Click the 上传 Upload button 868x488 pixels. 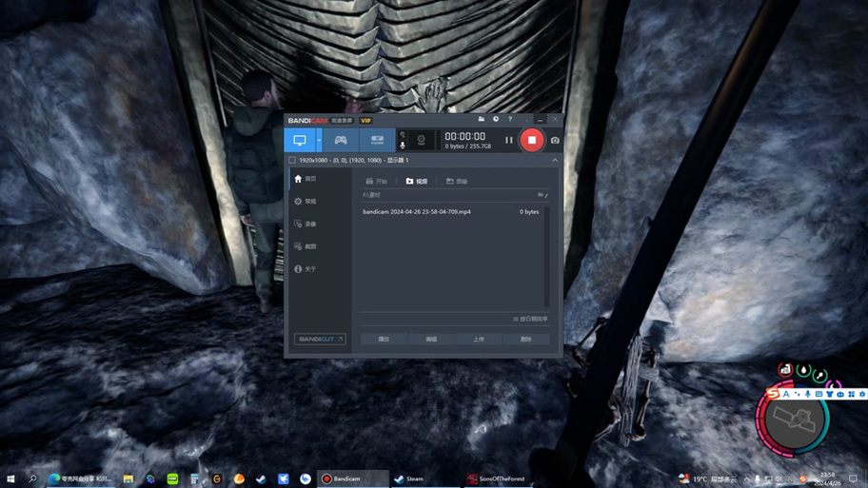click(x=479, y=340)
